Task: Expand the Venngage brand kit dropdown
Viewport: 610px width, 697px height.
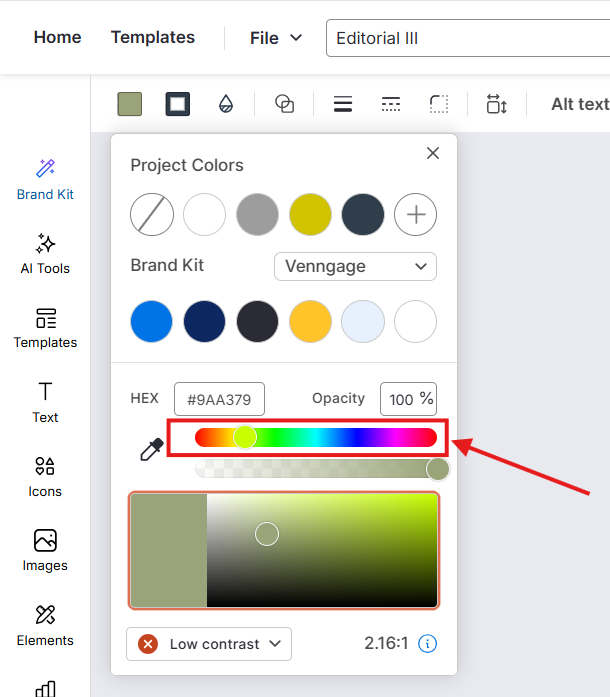Action: tap(355, 267)
